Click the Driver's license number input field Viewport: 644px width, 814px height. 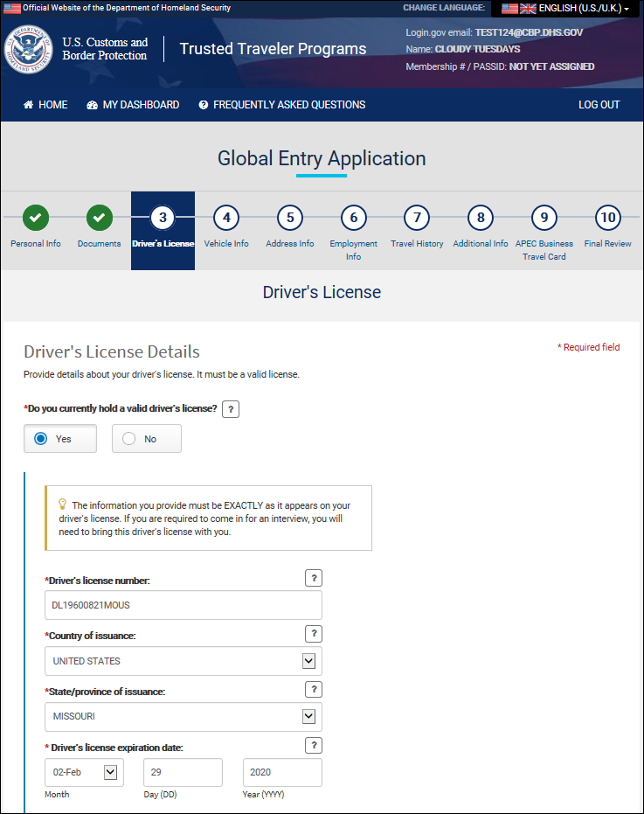click(x=183, y=605)
